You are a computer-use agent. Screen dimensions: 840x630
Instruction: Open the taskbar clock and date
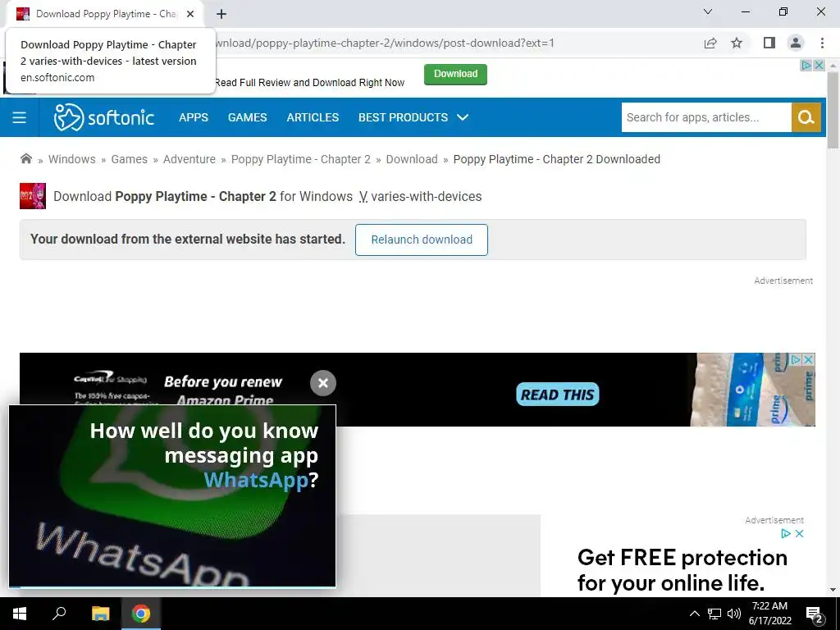(x=769, y=614)
